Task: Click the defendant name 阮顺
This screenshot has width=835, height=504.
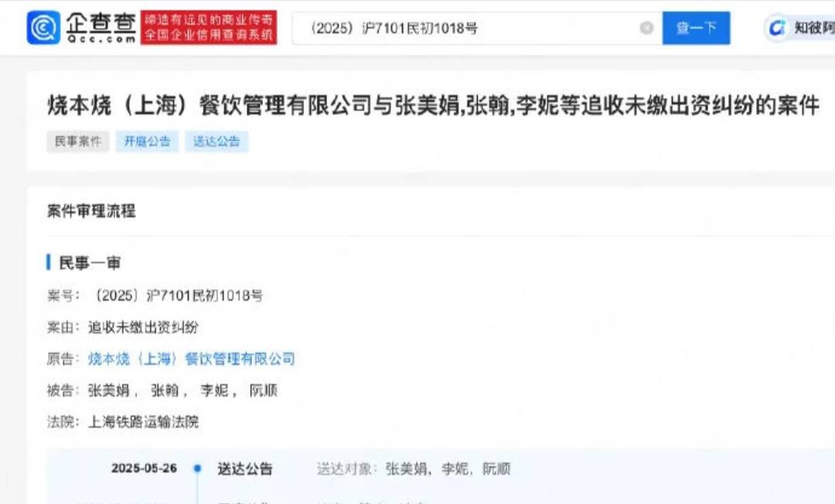Action: tap(263, 390)
